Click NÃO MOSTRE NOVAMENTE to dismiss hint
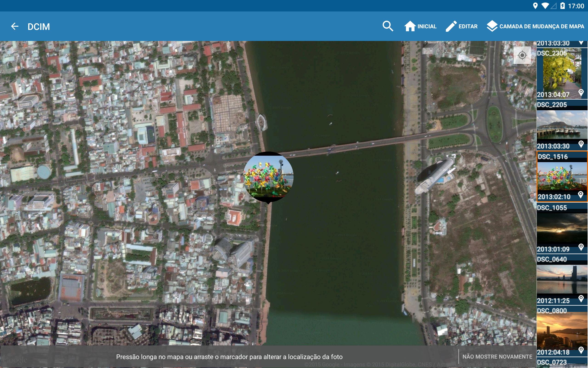 497,356
